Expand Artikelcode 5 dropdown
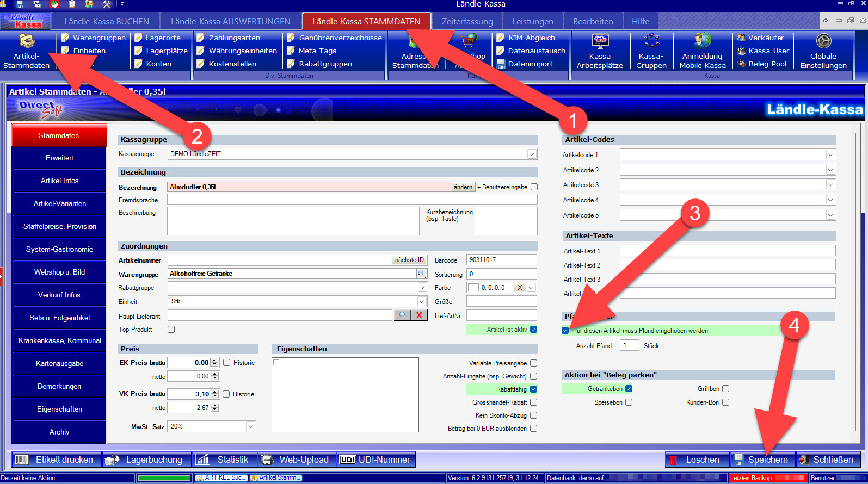This screenshot has width=868, height=484. point(830,215)
